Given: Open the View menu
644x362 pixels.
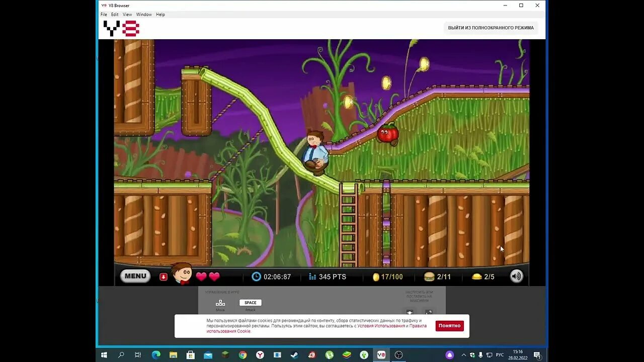Looking at the screenshot, I should 127,15.
